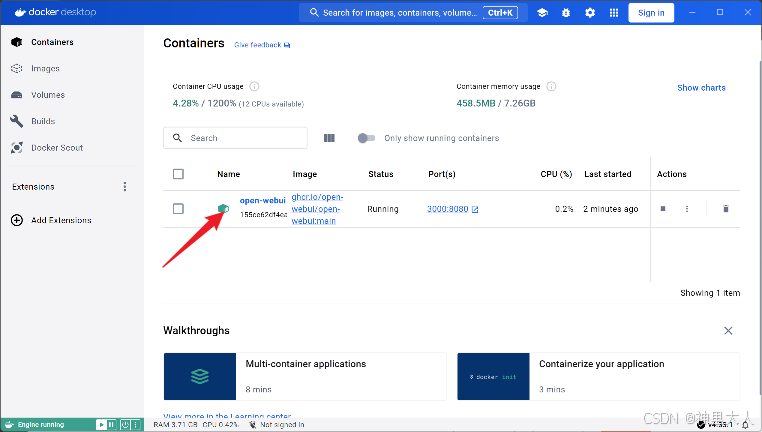Click info icon beside Container CPU usage
The height and width of the screenshot is (432, 762).
coord(254,86)
